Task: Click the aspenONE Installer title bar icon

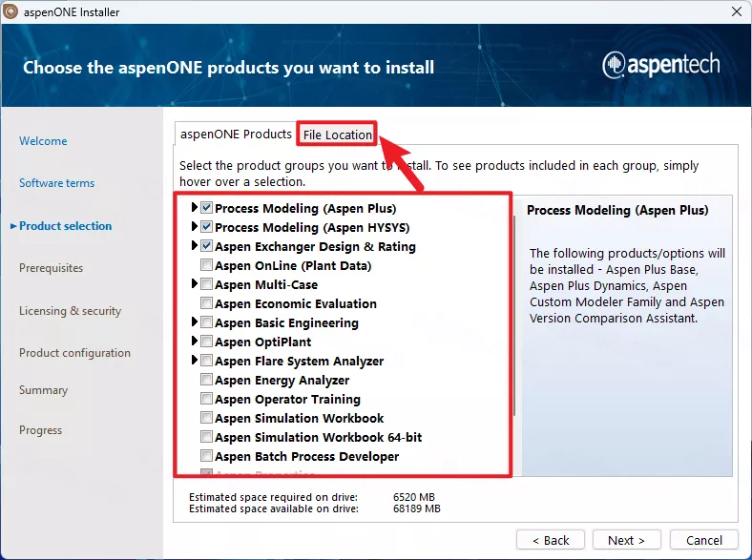Action: coord(12,12)
